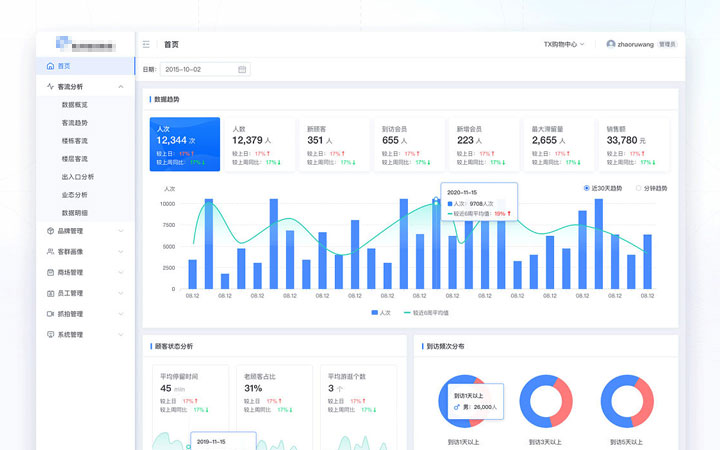Click the 到访1天以上 donut chart
The image size is (720, 450).
pyautogui.click(x=464, y=401)
